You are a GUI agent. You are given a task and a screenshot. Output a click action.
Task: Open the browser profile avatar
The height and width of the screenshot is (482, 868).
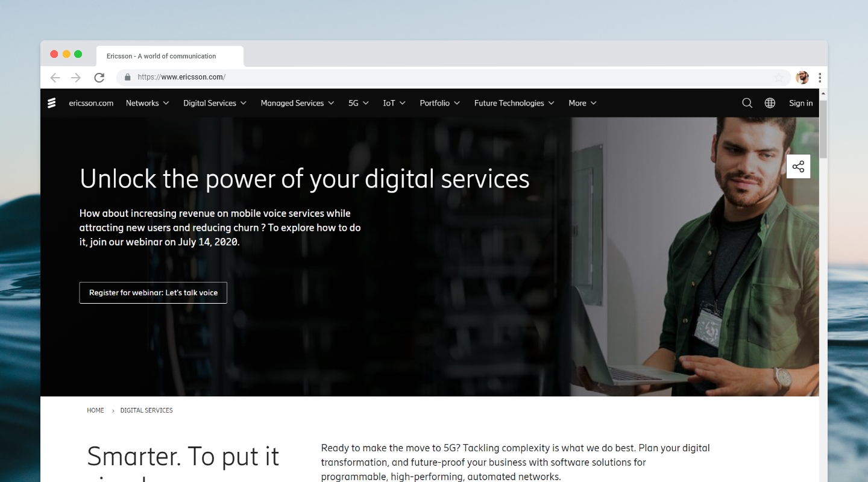(802, 77)
